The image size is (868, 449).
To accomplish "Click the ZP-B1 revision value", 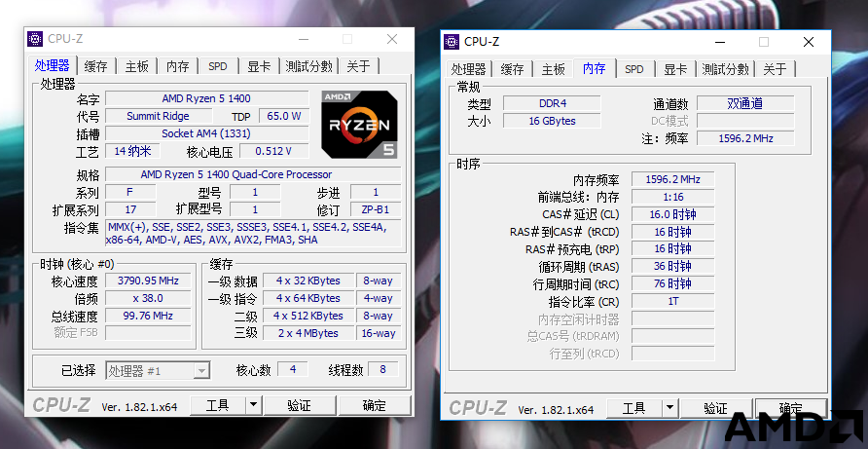I will click(x=376, y=209).
